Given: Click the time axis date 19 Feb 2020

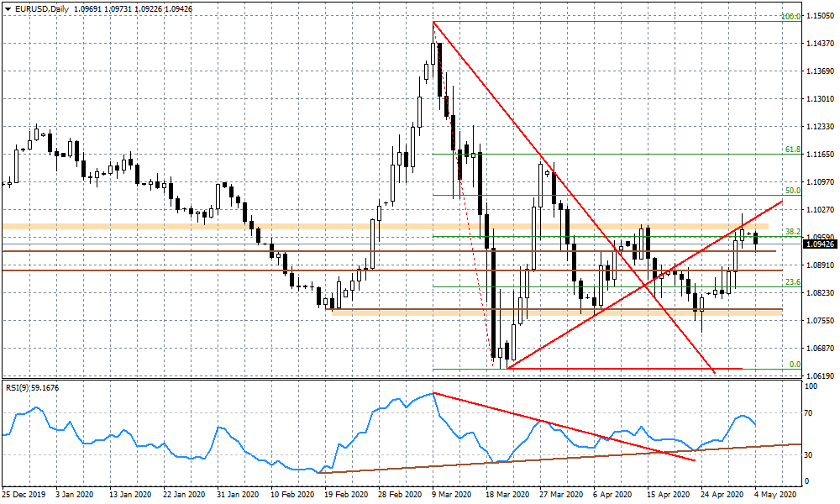Looking at the screenshot, I should coord(346,495).
